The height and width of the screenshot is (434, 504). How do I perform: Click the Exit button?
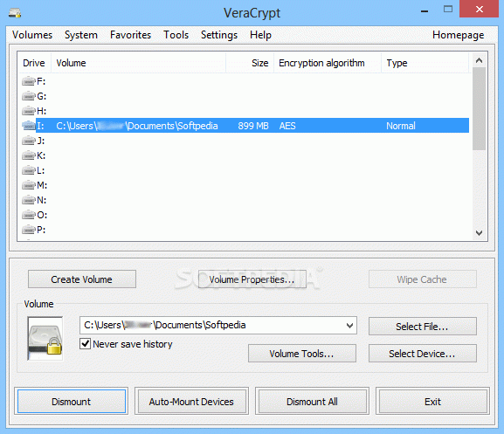tap(432, 401)
